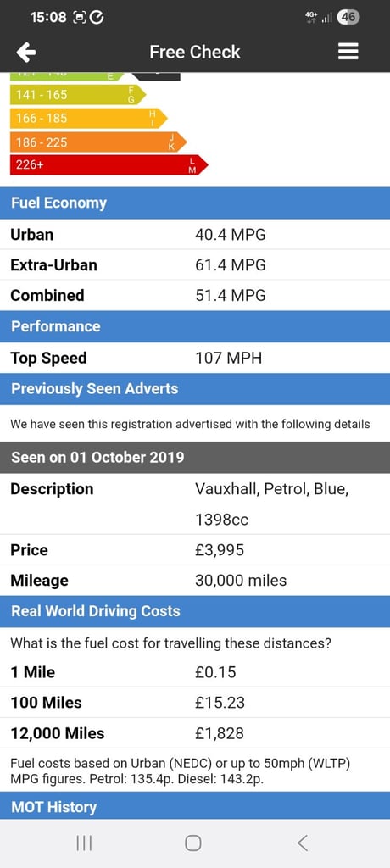Tap the 4G+ signal icon
390x868 pixels.
click(x=311, y=17)
